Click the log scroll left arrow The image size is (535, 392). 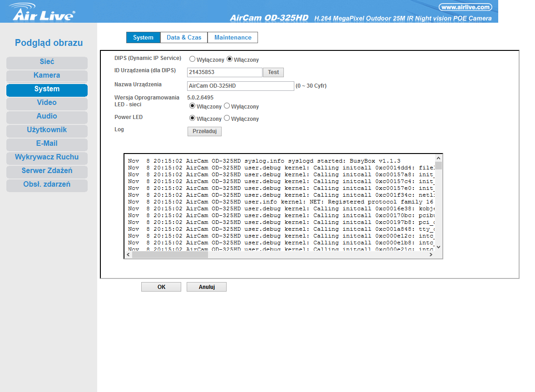[128, 254]
